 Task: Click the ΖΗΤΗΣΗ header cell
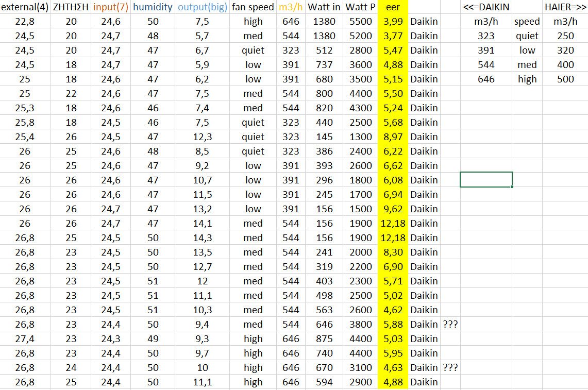(71, 7)
